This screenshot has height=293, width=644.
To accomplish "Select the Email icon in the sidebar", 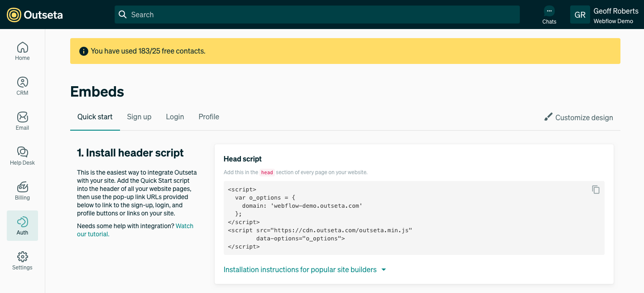I will [x=22, y=121].
